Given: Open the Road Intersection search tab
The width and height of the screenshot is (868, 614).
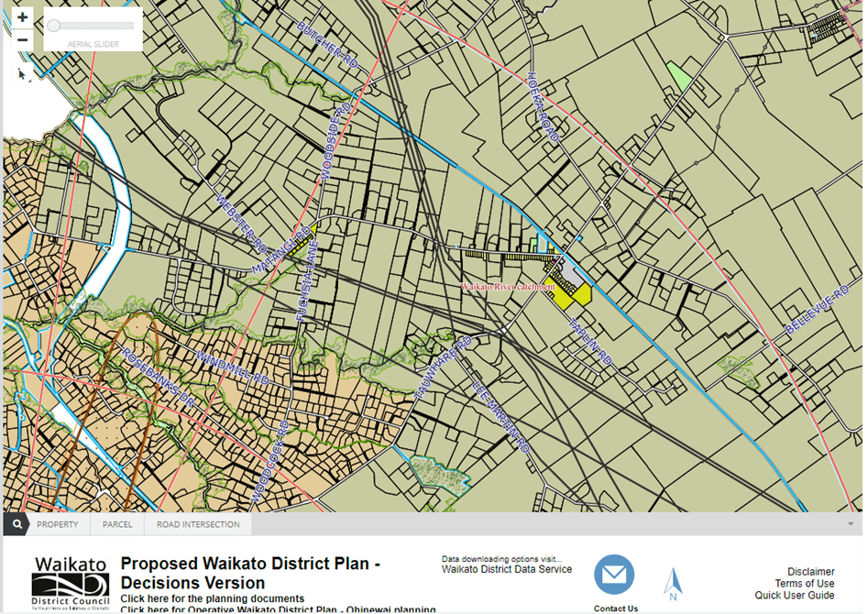Looking at the screenshot, I should (x=198, y=525).
